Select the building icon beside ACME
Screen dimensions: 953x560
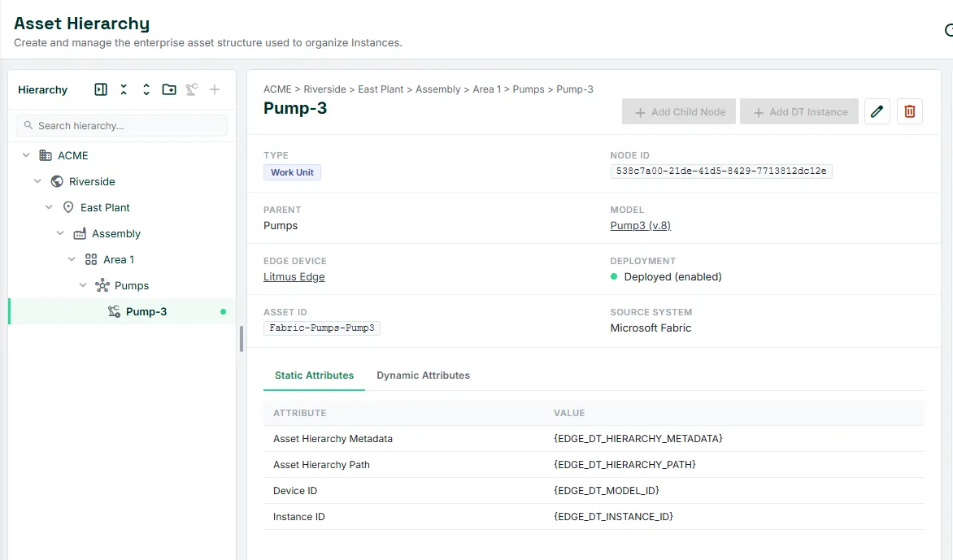point(46,155)
